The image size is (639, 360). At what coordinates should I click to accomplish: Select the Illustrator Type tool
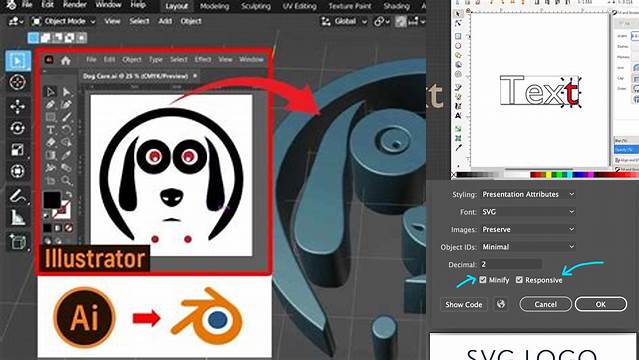pos(51,130)
